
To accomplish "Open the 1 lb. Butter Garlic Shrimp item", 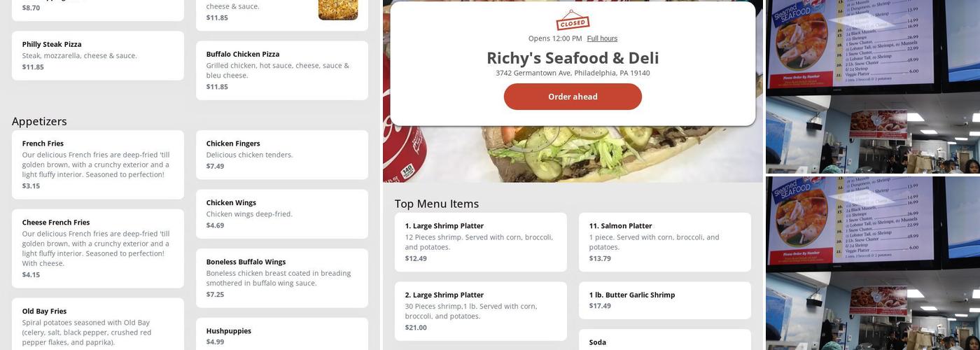I will (665, 300).
